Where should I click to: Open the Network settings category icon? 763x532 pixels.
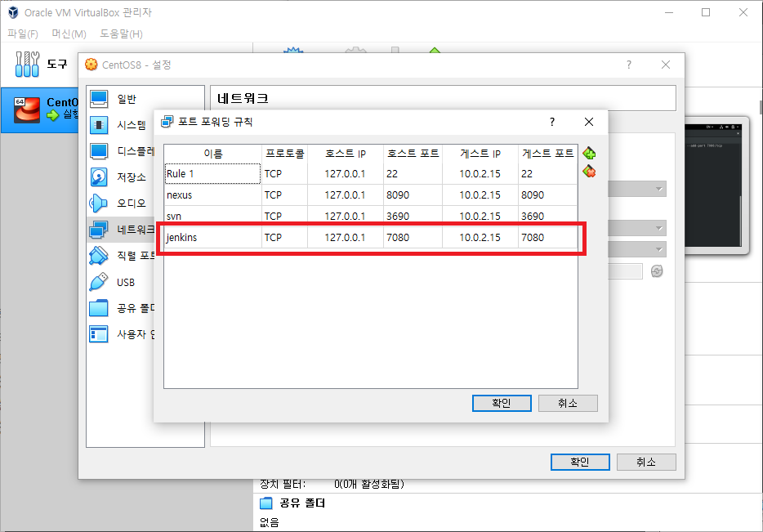99,230
